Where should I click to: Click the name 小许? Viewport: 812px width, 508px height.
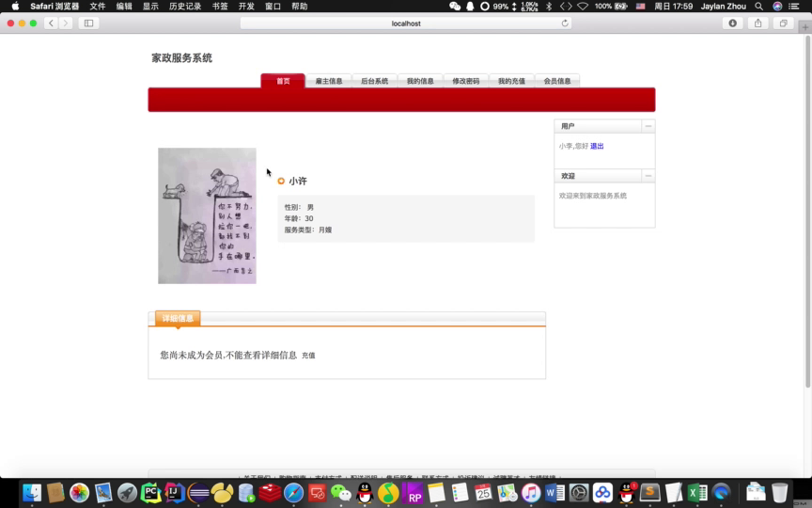tap(298, 181)
